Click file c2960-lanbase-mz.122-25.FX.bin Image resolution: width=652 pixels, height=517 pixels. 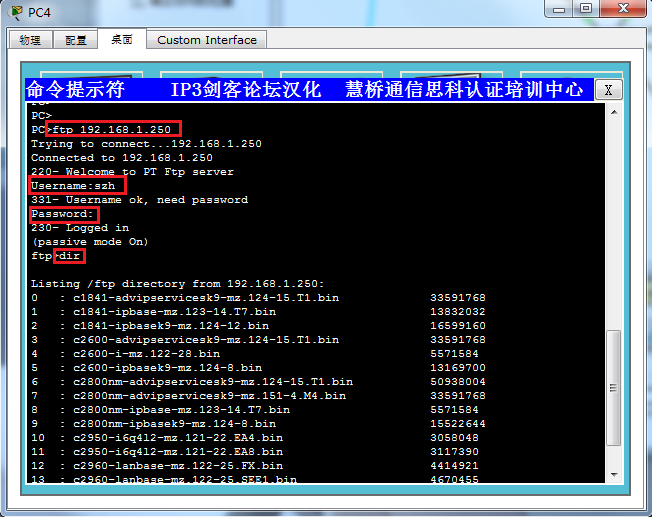[x=178, y=466]
